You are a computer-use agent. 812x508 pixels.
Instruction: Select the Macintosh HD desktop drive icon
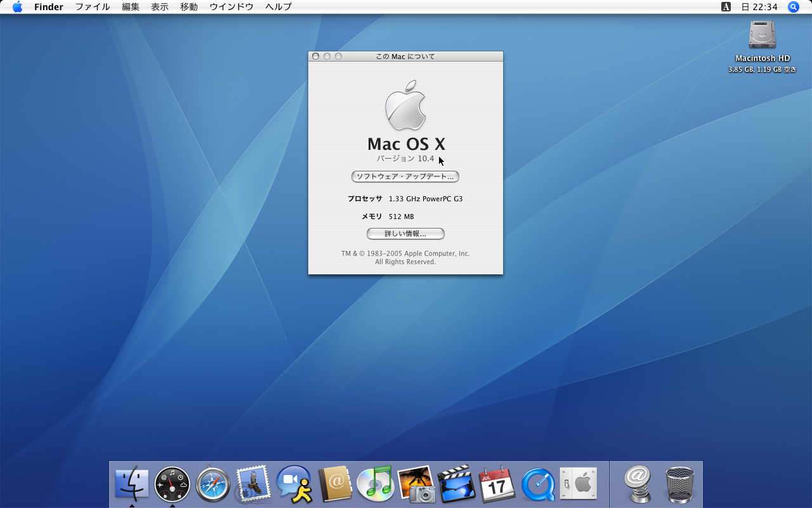point(762,34)
